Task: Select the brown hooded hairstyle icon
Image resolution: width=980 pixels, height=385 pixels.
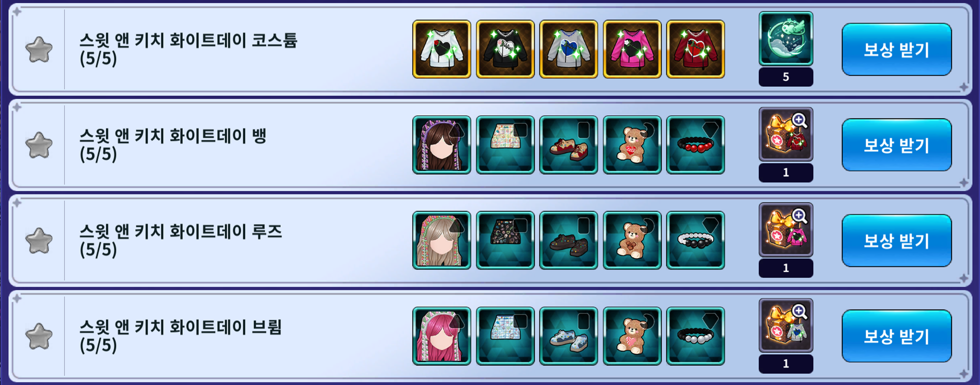Action: point(442,145)
